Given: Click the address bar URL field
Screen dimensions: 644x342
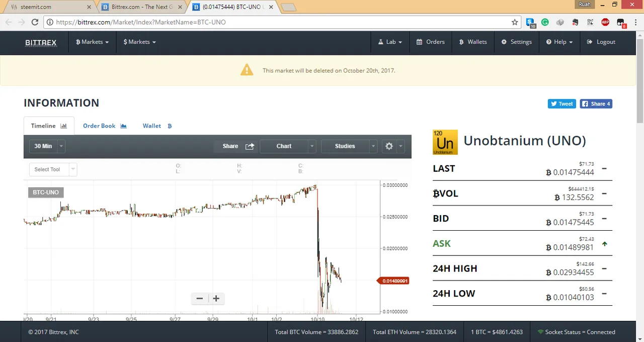Looking at the screenshot, I should pyautogui.click(x=282, y=22).
